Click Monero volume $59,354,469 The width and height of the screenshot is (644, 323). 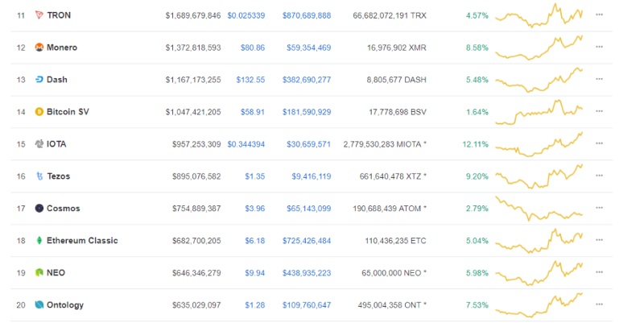(309, 48)
